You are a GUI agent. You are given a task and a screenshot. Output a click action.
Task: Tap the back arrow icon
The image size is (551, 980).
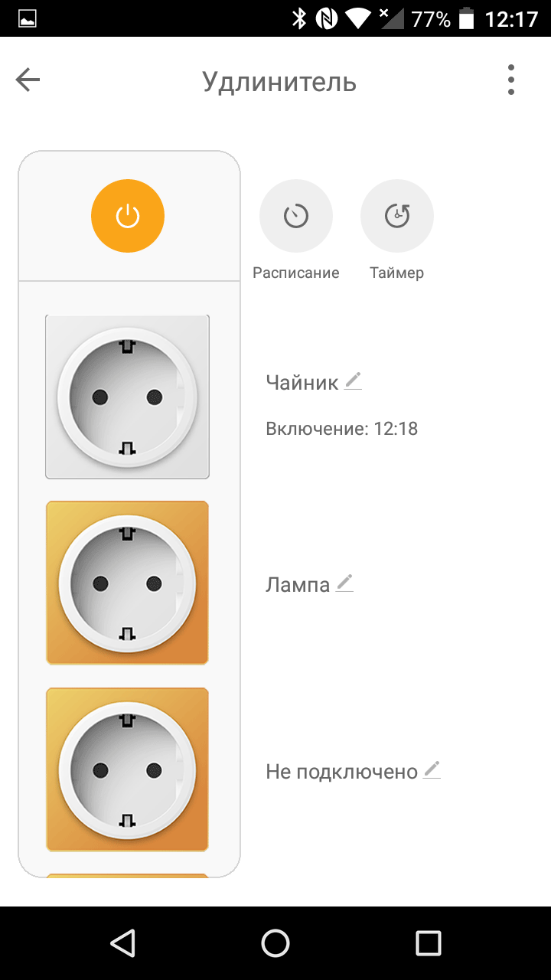coord(28,80)
